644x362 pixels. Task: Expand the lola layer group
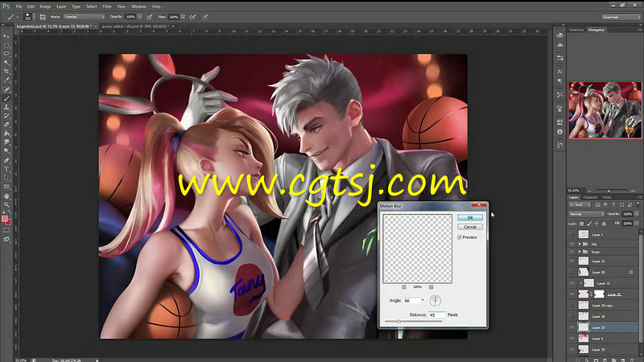pos(580,244)
